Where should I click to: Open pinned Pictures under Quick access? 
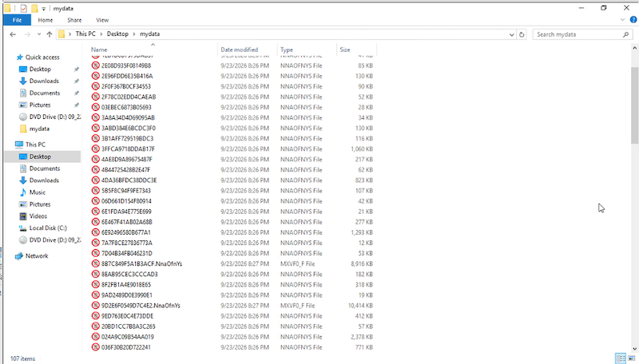click(x=40, y=105)
